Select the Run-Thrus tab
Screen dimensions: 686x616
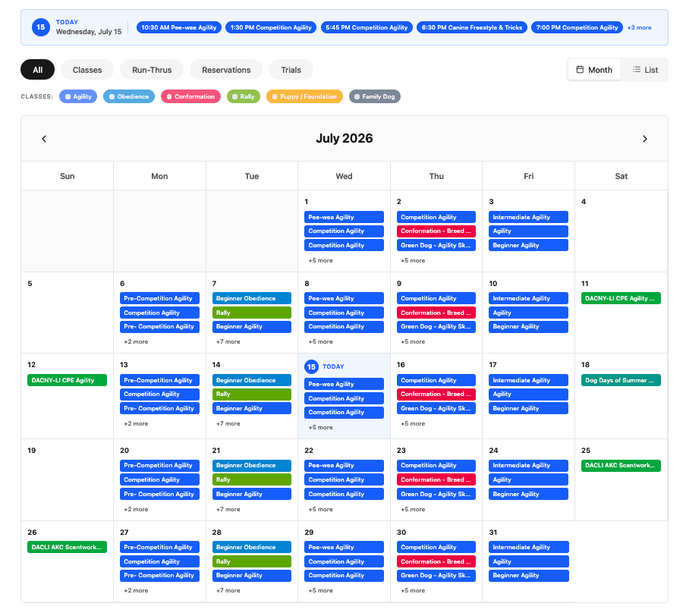(x=152, y=70)
